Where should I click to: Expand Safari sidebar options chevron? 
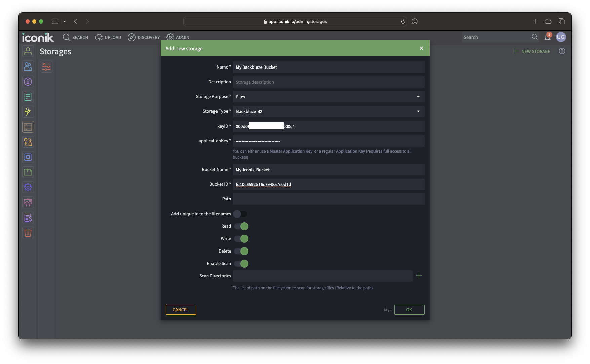pos(65,21)
